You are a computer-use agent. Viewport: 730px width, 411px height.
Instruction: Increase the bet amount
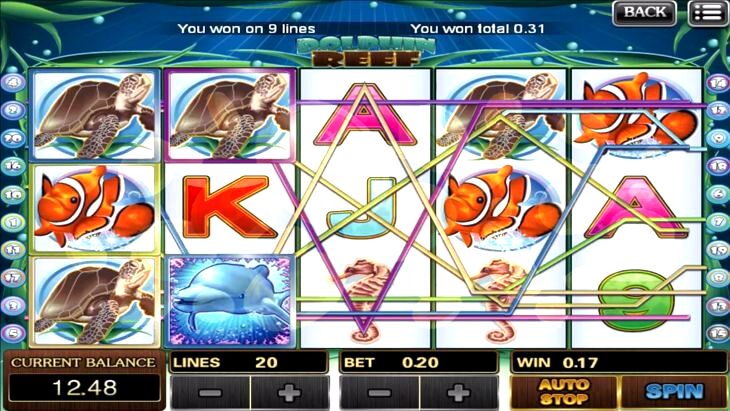click(459, 393)
